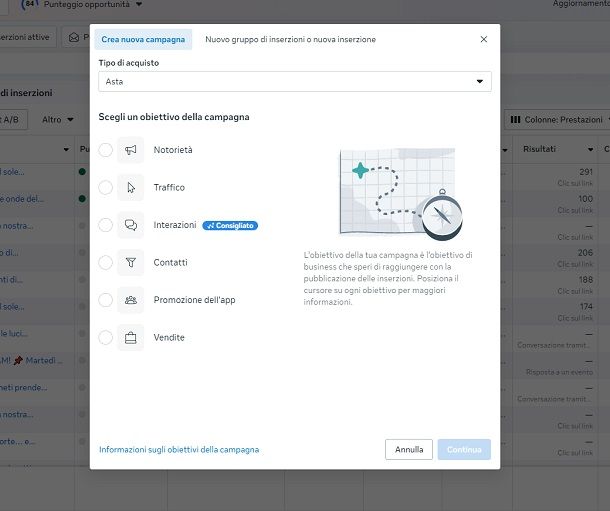Choose the Contatti objective radio button
The height and width of the screenshot is (511, 610).
coord(106,262)
